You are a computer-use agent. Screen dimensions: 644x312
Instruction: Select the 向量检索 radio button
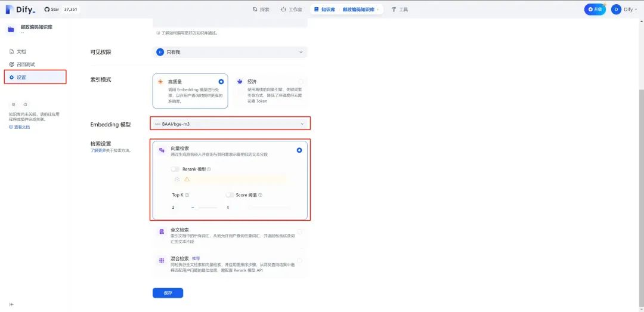[x=299, y=150]
